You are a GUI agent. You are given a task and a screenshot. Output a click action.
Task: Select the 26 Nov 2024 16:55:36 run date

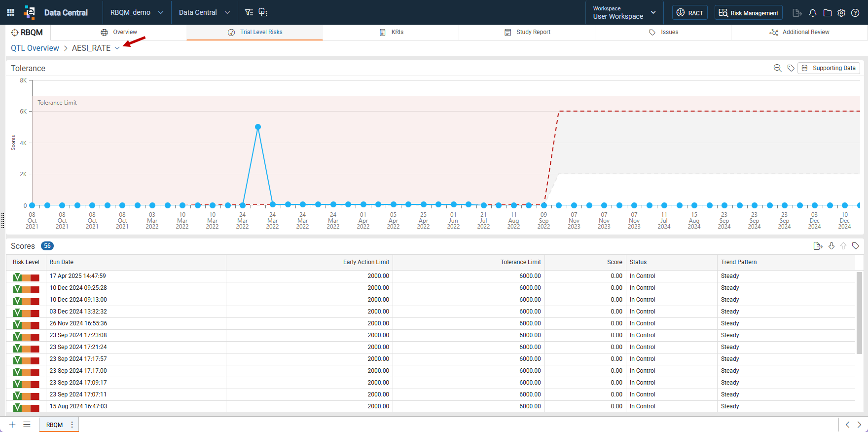click(78, 323)
